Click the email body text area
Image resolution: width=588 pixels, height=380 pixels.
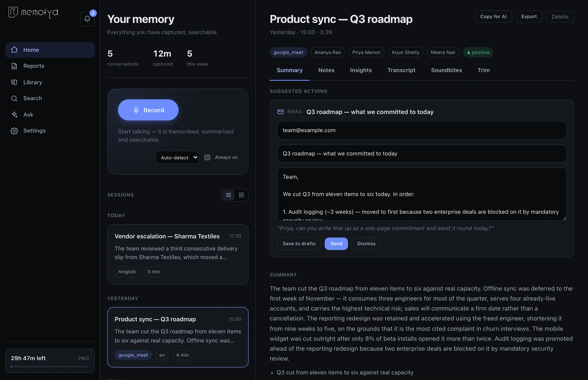(422, 194)
